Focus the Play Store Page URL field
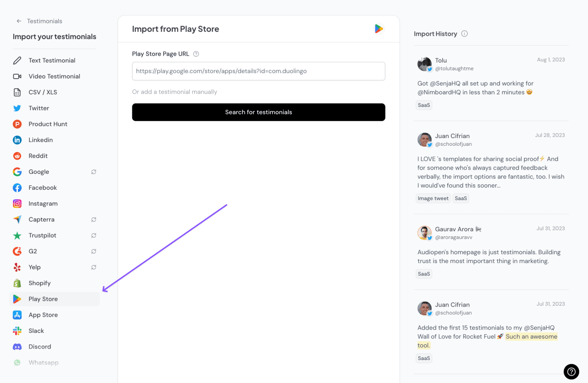This screenshot has width=588, height=383. [259, 71]
